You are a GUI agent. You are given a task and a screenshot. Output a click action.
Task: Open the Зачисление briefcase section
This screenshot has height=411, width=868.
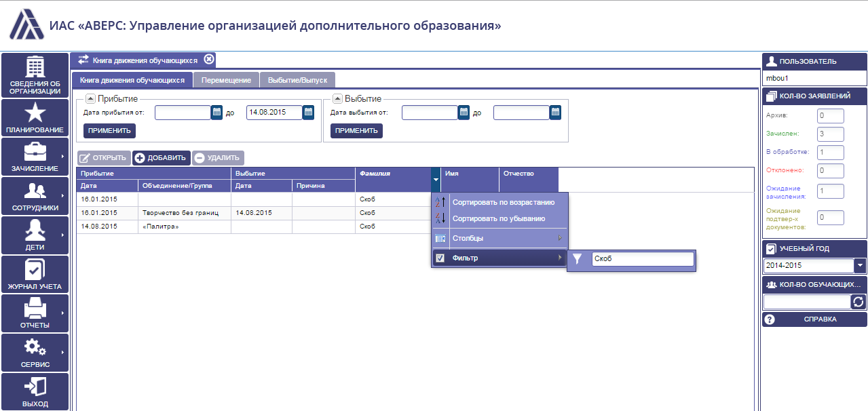point(35,157)
